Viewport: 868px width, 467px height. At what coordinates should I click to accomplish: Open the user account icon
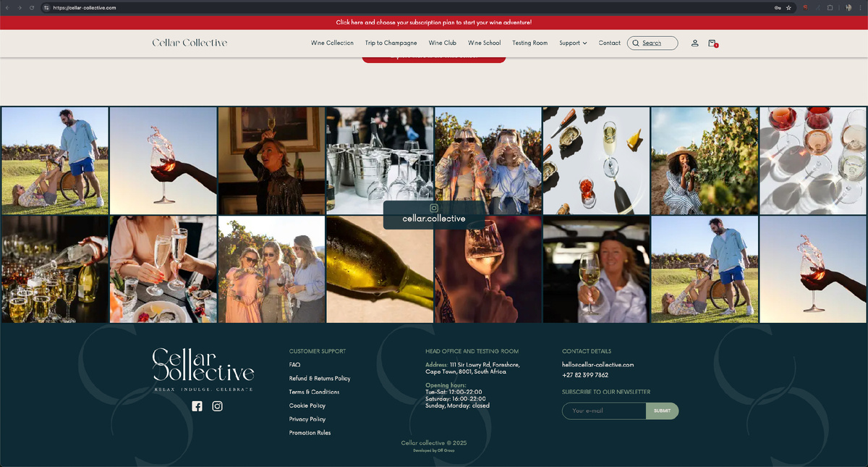pyautogui.click(x=694, y=43)
